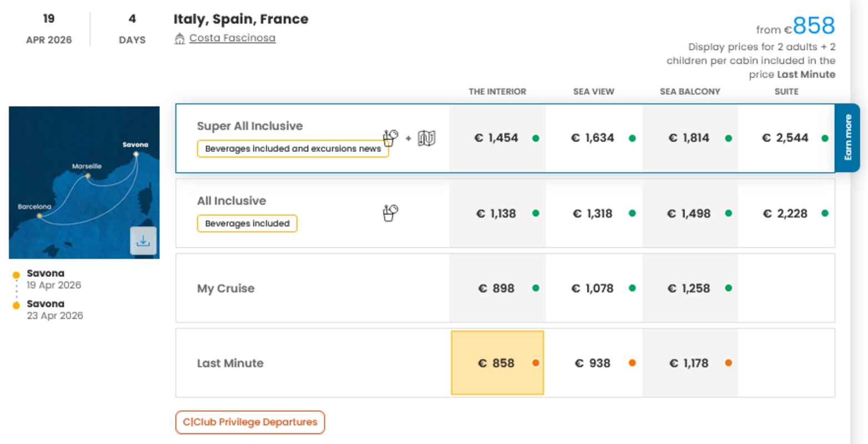Click ship icon beside Costa Fascinosa
868x444 pixels.
(x=179, y=38)
